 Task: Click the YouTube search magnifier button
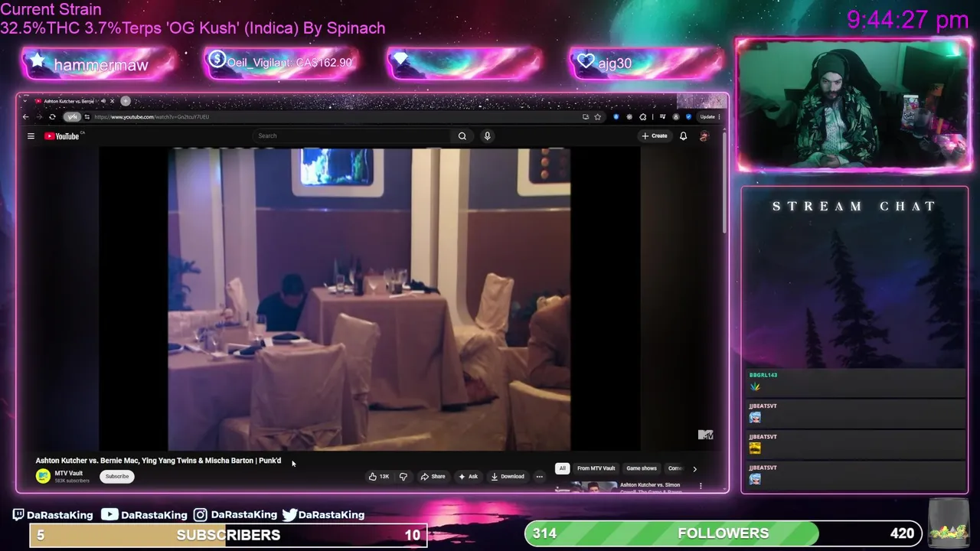tap(462, 136)
